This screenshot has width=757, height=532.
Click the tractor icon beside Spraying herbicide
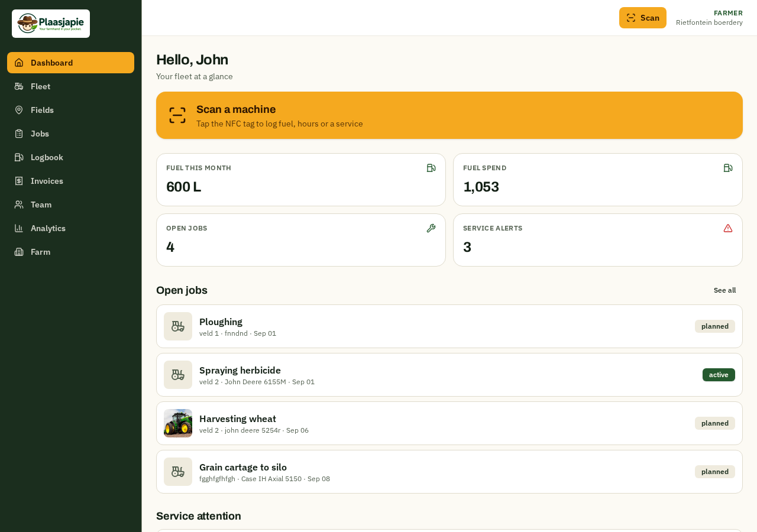(x=178, y=375)
